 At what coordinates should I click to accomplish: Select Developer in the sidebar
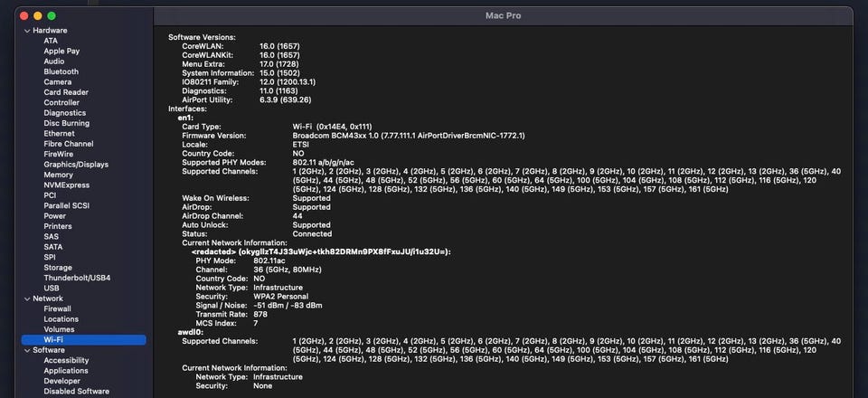[x=61, y=381]
